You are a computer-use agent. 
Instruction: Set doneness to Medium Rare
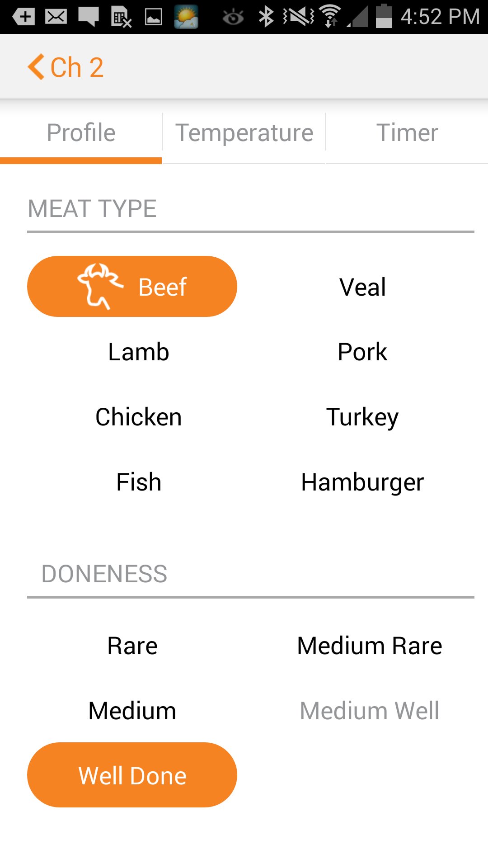click(369, 646)
